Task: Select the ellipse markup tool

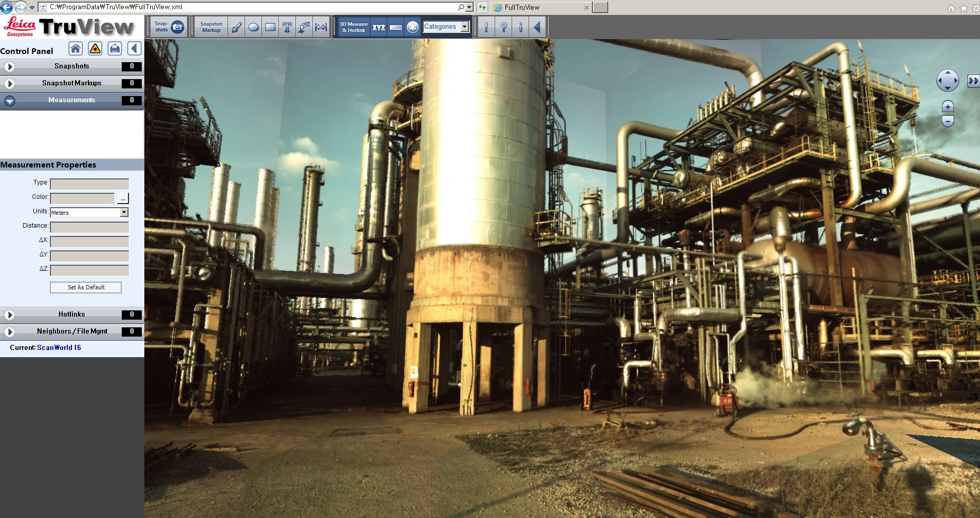Action: tap(253, 27)
